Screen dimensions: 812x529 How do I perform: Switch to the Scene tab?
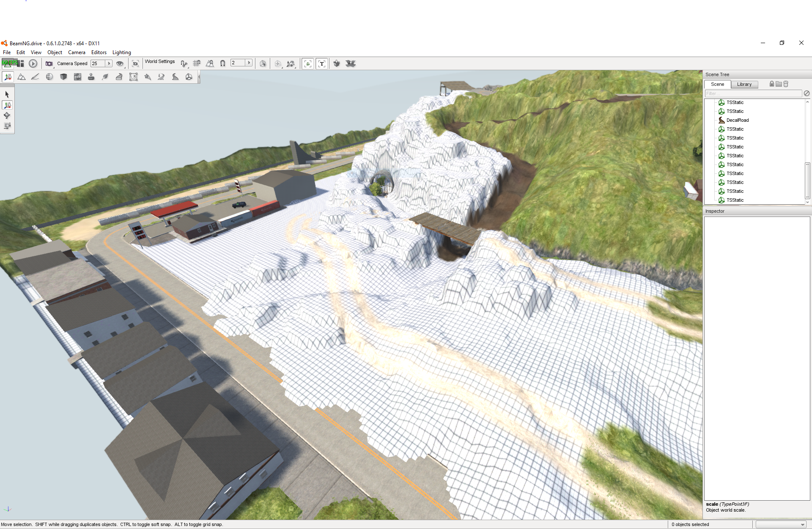point(717,84)
